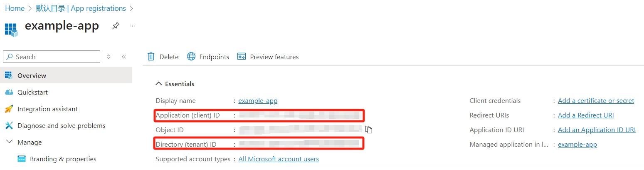Image resolution: width=644 pixels, height=170 pixels.
Task: Collapse the Essentials section
Action: (x=158, y=84)
